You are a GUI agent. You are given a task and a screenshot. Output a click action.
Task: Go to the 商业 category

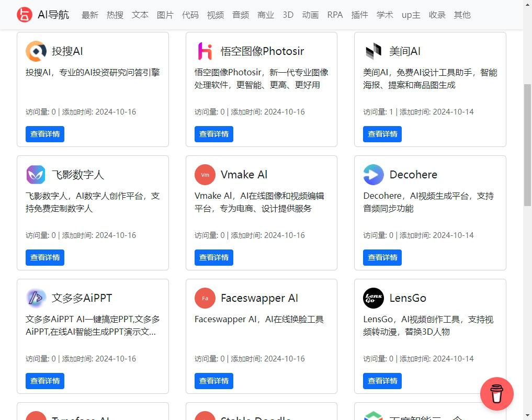266,15
